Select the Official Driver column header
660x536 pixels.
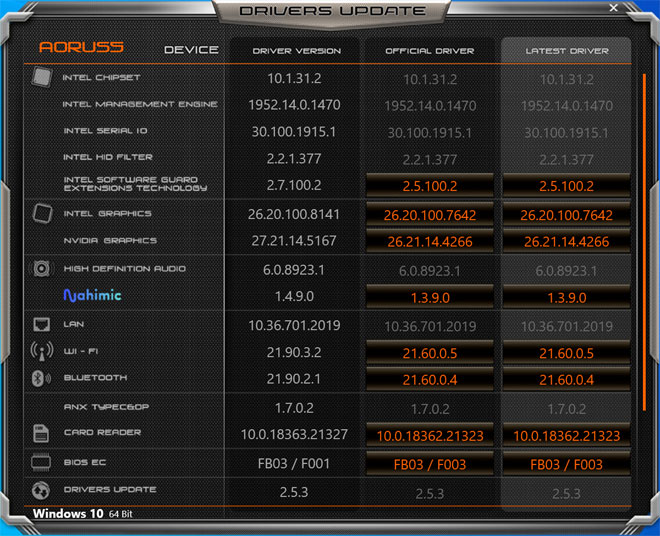pyautogui.click(x=429, y=51)
